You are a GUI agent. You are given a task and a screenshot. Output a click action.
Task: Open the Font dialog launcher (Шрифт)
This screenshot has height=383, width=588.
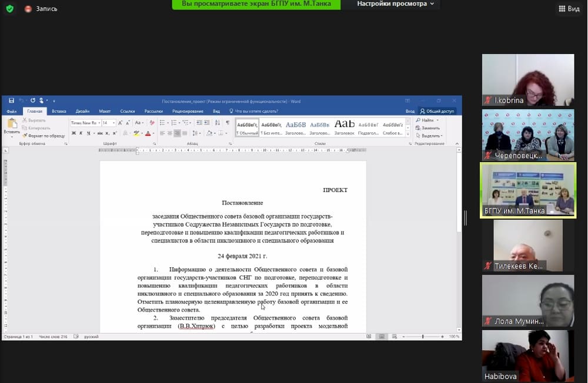point(154,143)
